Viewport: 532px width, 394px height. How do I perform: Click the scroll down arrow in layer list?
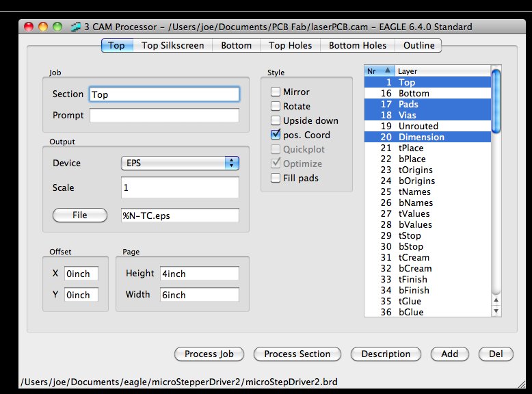[x=496, y=311]
